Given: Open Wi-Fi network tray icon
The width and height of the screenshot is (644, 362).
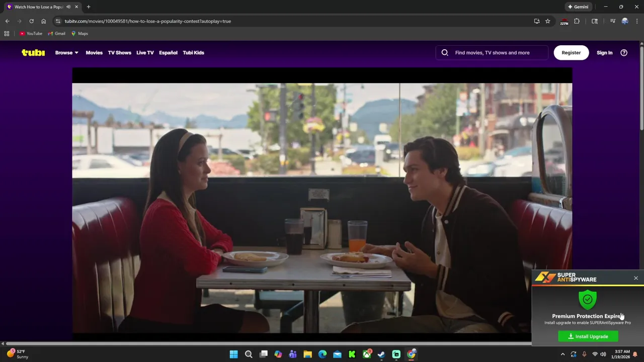Looking at the screenshot, I should point(595,354).
